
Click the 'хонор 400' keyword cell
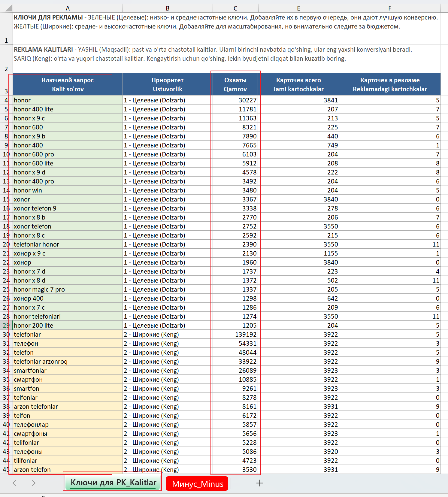68,298
